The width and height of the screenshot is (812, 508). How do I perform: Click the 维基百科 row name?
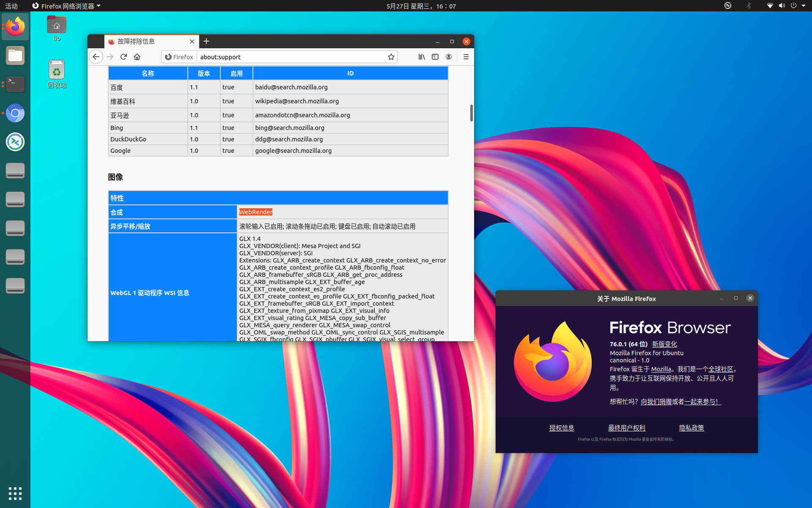point(123,101)
